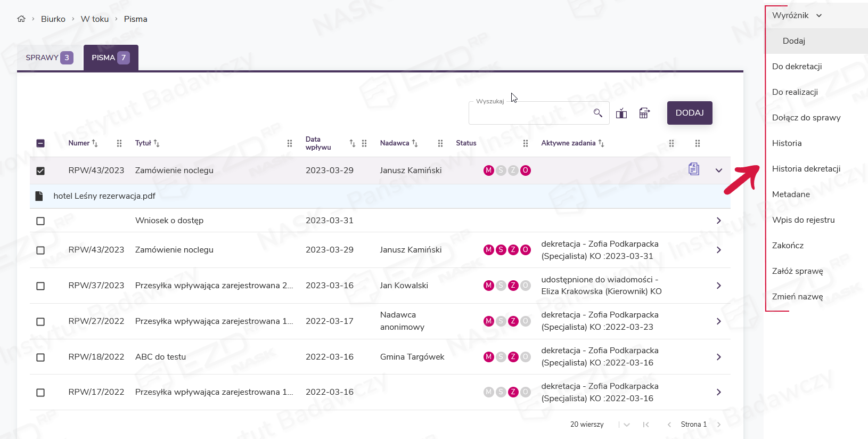This screenshot has width=868, height=439.
Task: Open the column selection icon
Action: point(621,113)
